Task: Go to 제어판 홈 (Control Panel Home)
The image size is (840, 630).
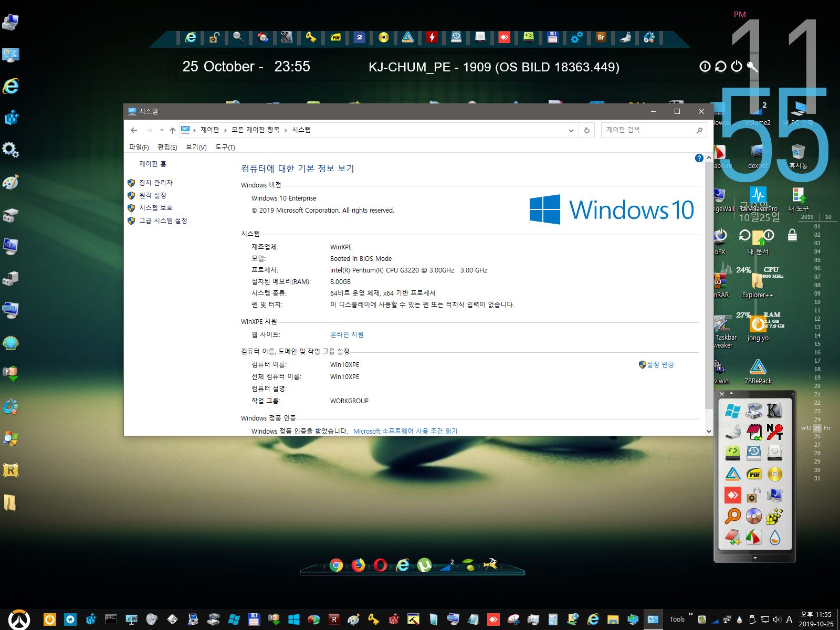Action: (153, 164)
